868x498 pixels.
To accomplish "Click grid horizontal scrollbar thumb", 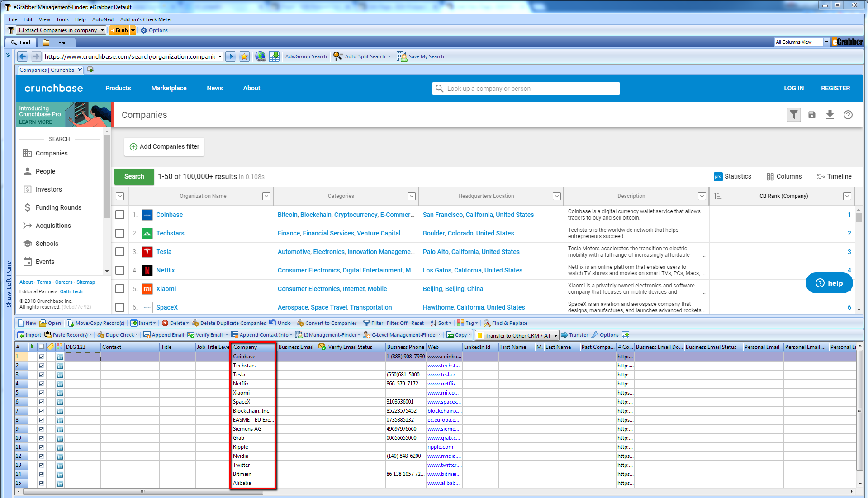I will (143, 492).
